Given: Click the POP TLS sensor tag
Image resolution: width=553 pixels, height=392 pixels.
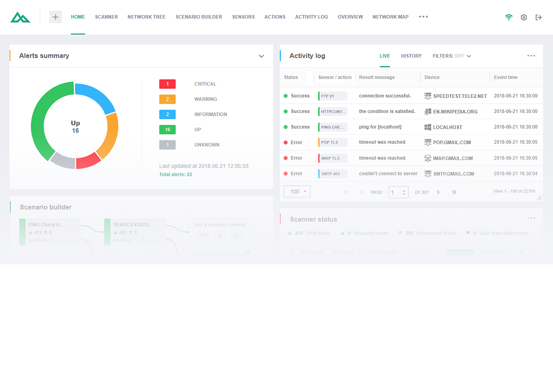Looking at the screenshot, I should click(x=333, y=142).
